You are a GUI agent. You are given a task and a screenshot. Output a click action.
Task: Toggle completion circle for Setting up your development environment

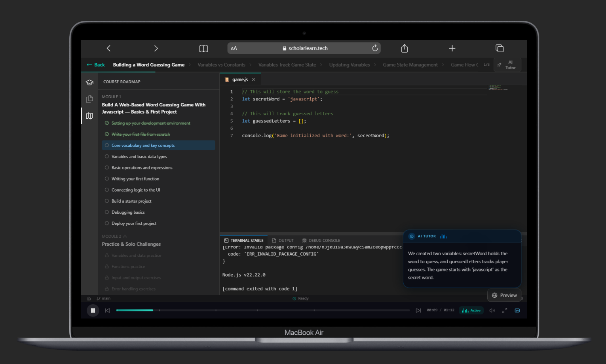(x=107, y=123)
